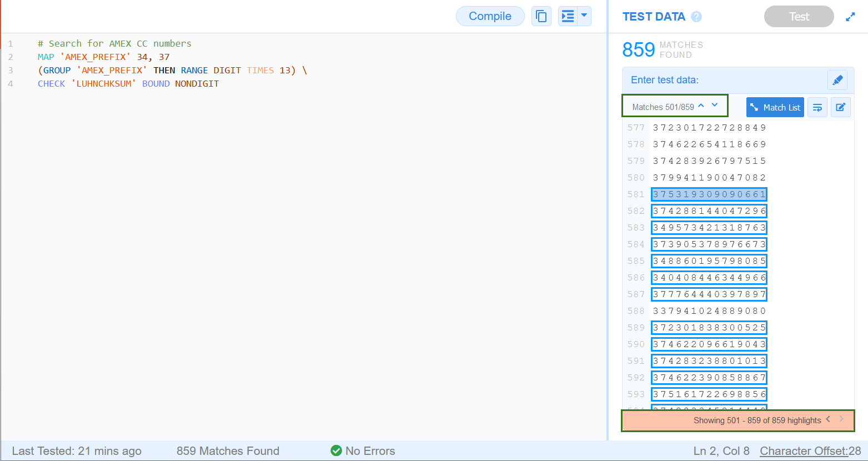Click the 'No Errors' status text
This screenshot has width=868, height=461.
pyautogui.click(x=370, y=451)
